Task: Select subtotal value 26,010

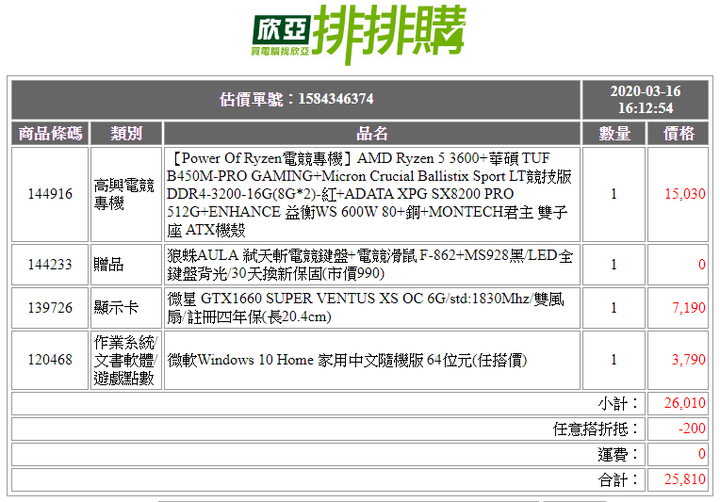Action: click(x=685, y=404)
